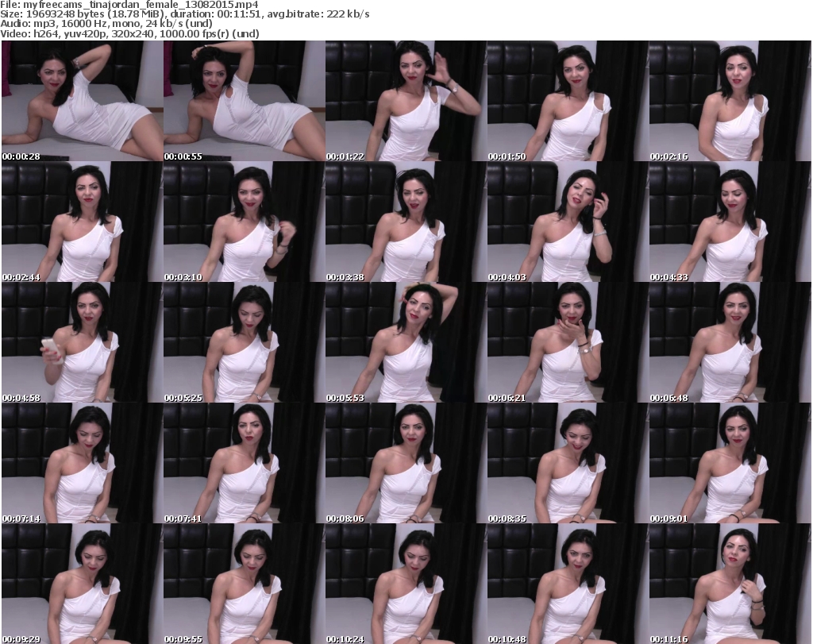Choose the frame stamped 00:09:55

[245, 584]
